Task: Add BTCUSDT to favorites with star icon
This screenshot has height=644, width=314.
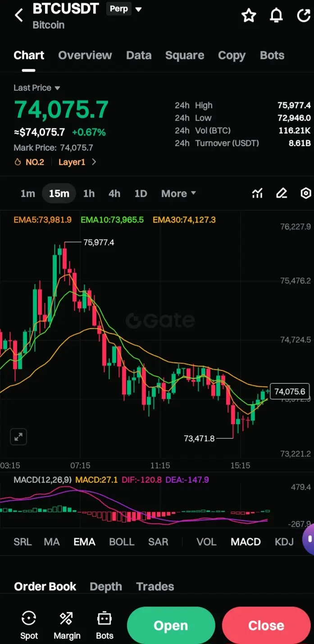Action: point(249,16)
